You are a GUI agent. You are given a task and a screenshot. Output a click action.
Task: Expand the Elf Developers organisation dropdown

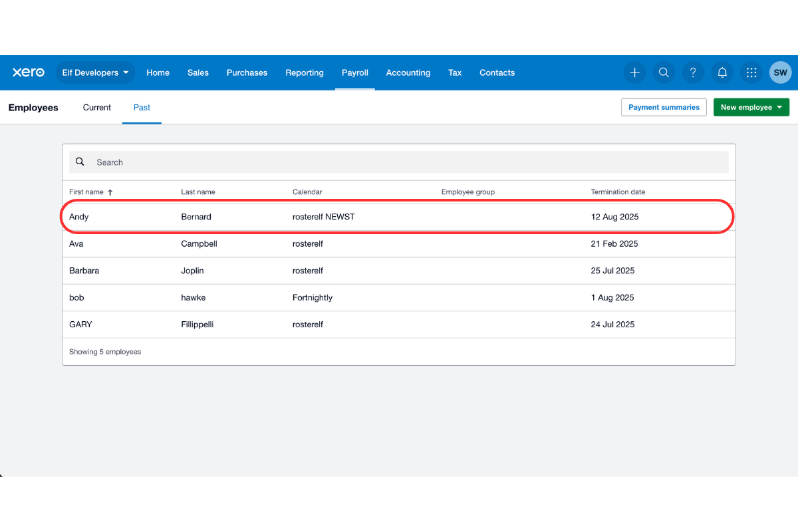pyautogui.click(x=95, y=72)
